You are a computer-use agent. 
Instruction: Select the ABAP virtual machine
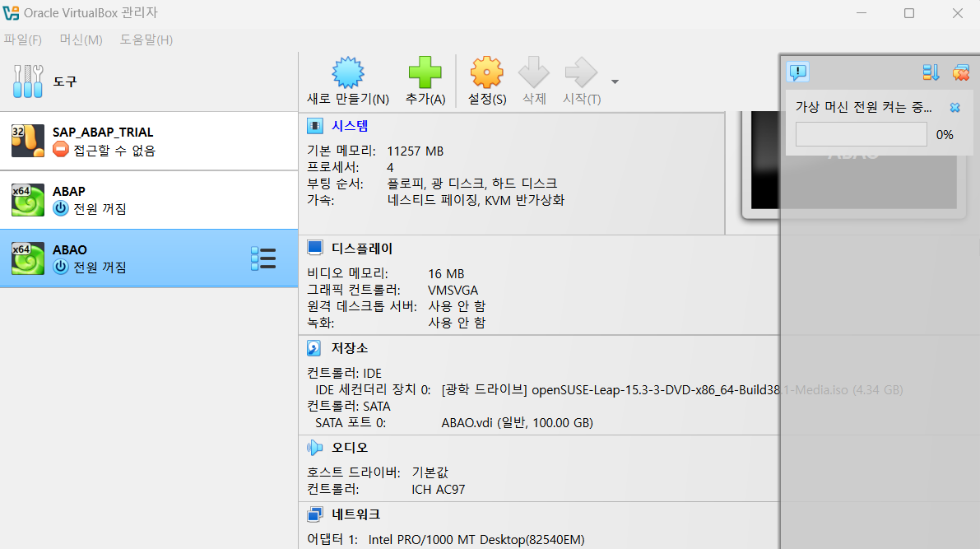click(149, 200)
